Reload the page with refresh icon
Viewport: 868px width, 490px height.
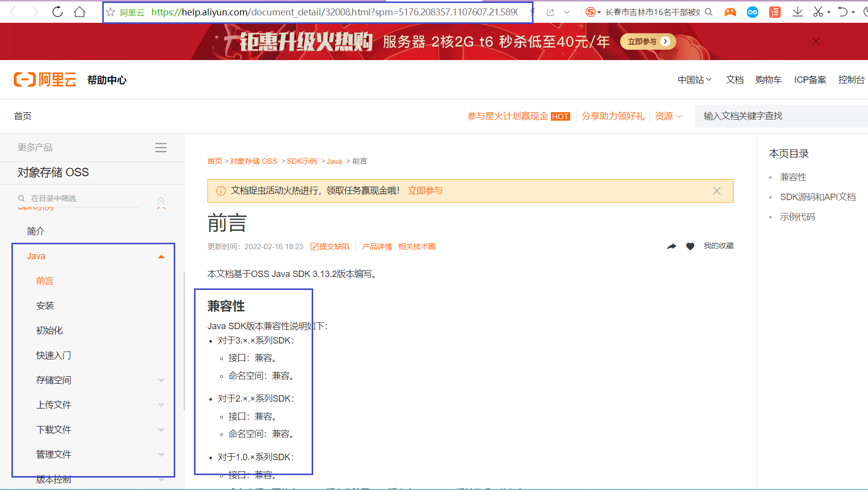click(x=58, y=12)
